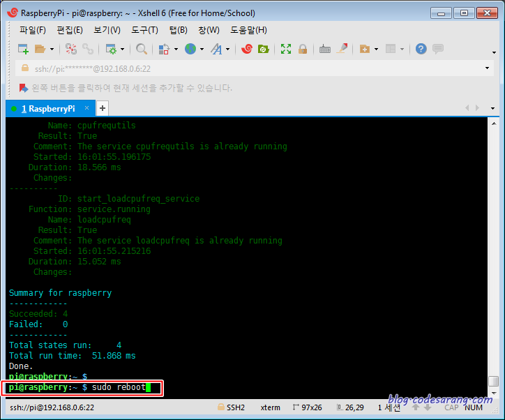Toggle full screen mode icon
Image resolution: width=505 pixels, height=420 pixels.
click(x=286, y=49)
